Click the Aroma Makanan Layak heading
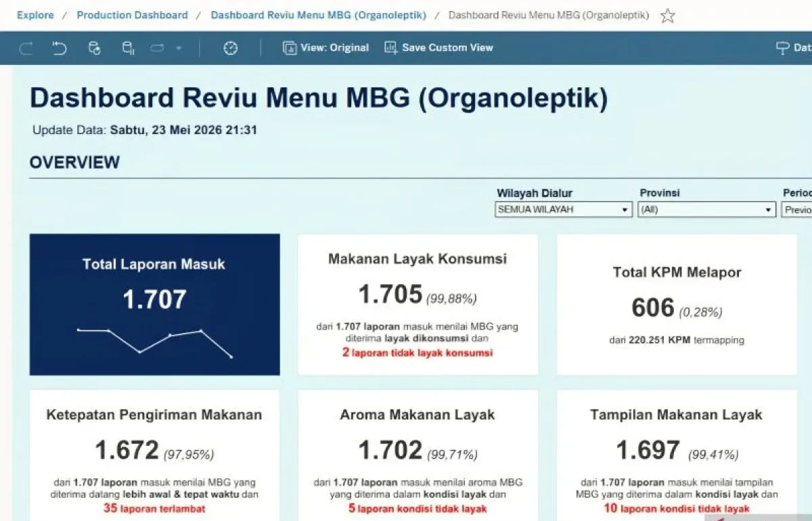This screenshot has width=812, height=521. coord(418,415)
